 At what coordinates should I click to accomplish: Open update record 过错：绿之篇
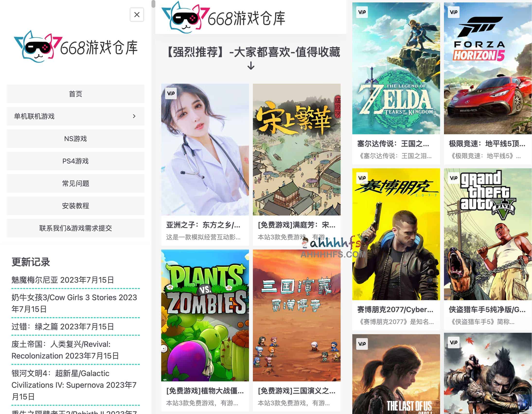[62, 326]
